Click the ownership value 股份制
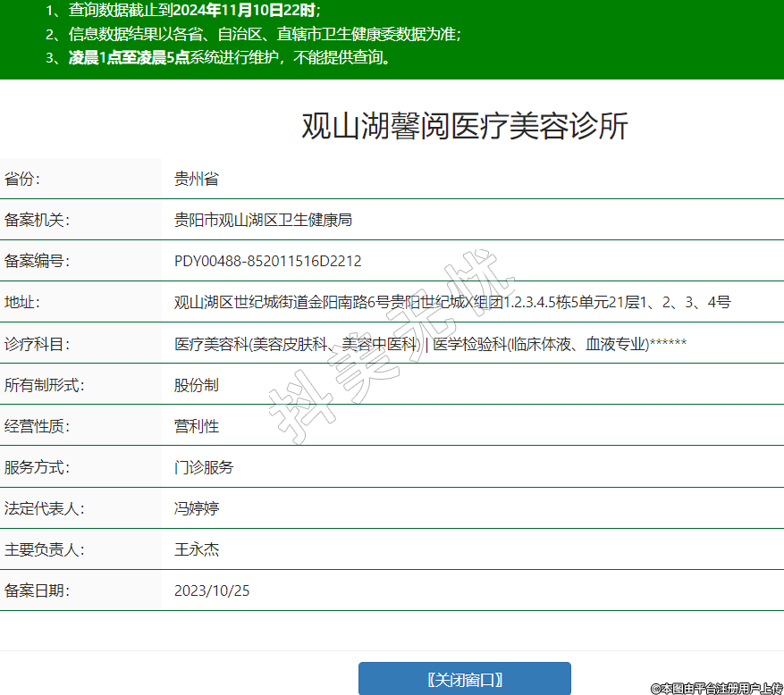784x695 pixels. 196,385
